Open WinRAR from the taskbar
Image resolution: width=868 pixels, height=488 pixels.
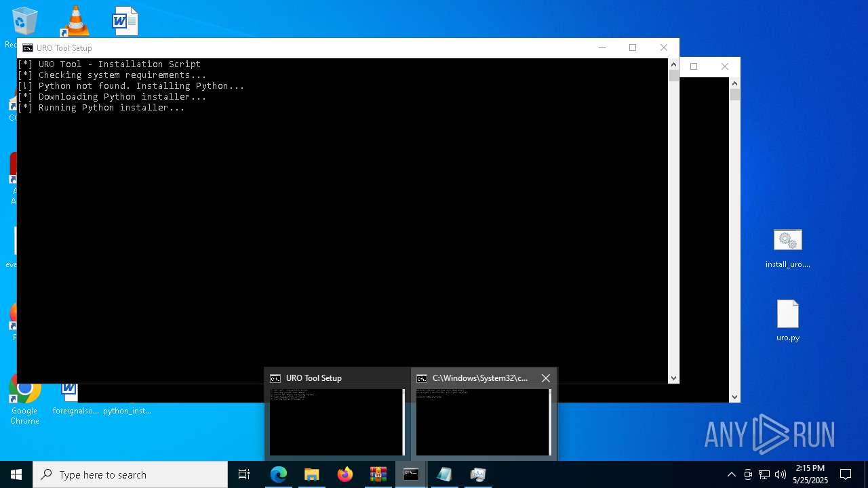tap(378, 474)
